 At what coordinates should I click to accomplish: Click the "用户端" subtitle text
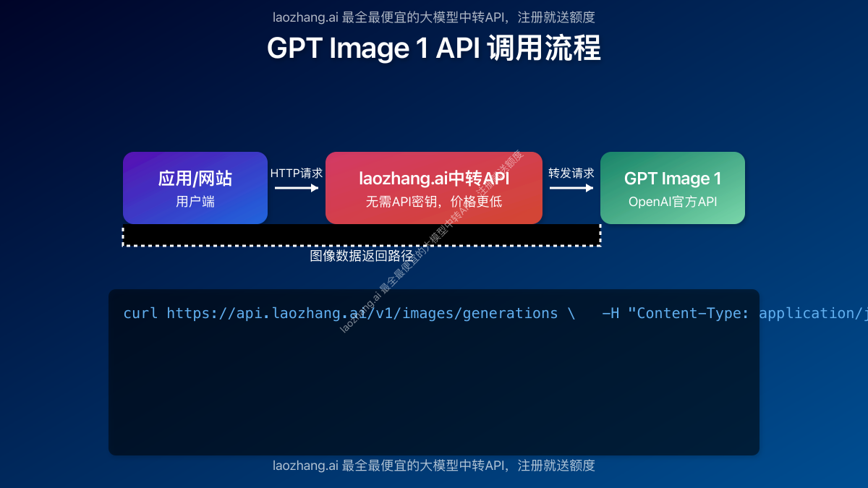[195, 202]
